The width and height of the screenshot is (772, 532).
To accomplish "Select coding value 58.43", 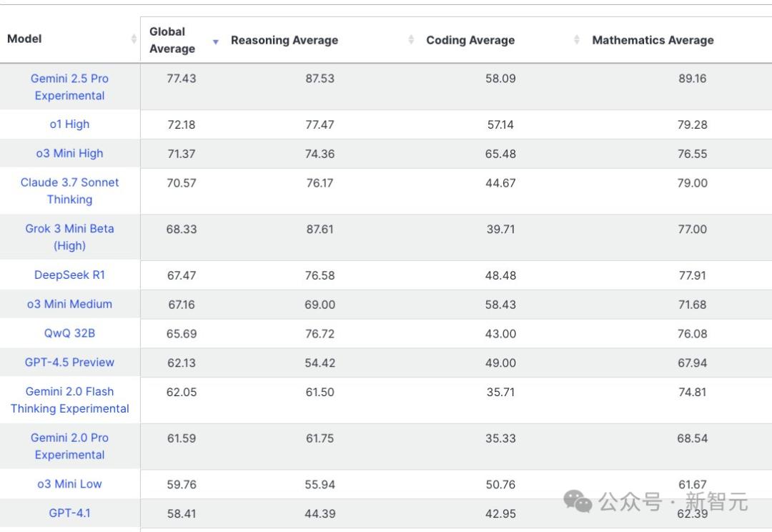I will tap(500, 305).
